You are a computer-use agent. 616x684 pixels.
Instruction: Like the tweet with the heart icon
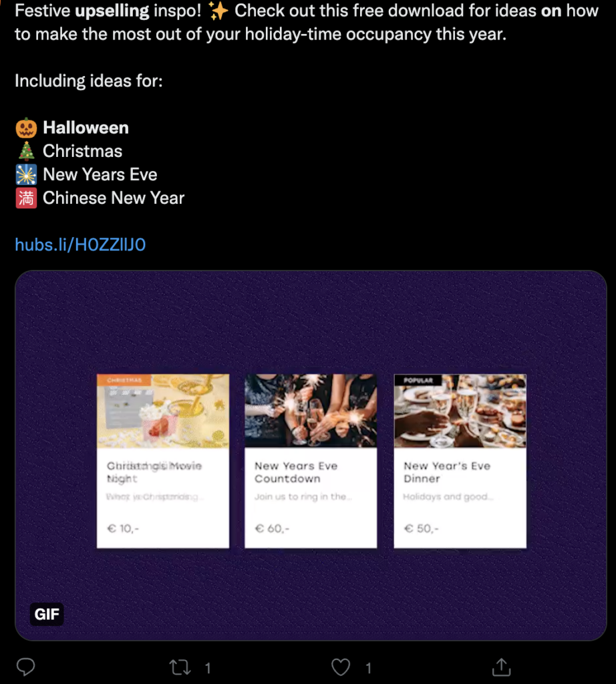tap(341, 667)
